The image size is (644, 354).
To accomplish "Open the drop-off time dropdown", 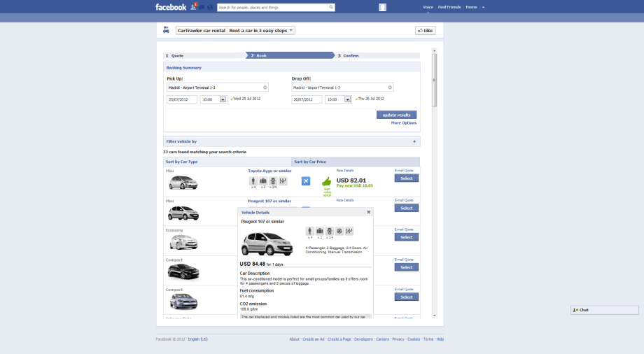I will click(347, 99).
